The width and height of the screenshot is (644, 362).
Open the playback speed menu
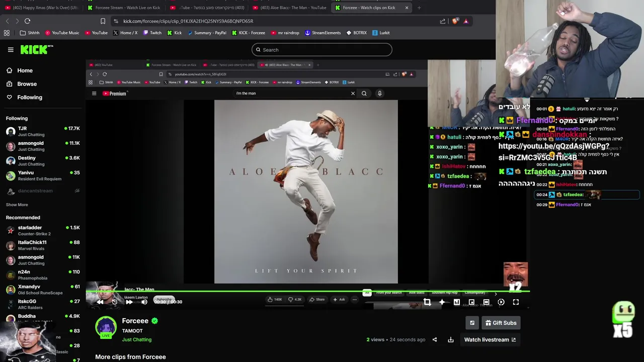click(501, 302)
